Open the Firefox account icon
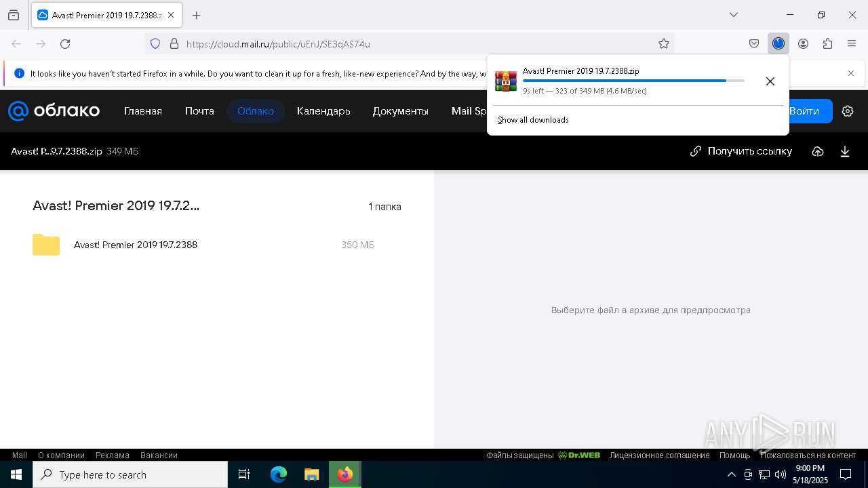Viewport: 868px width, 488px height. click(803, 44)
